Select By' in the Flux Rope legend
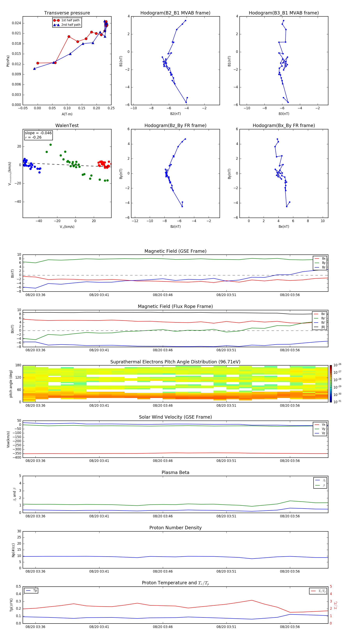This screenshot has height=644, width=351. [320, 318]
